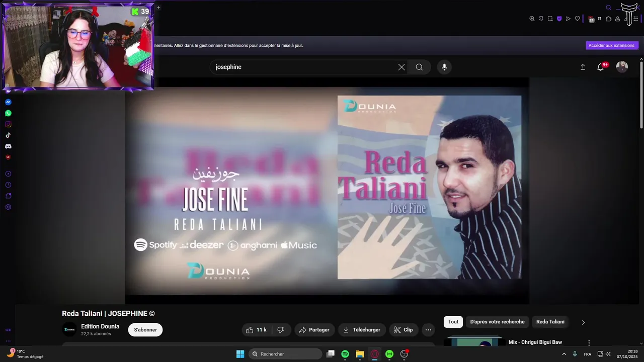Open options menu for Mix - Chrigui Bigui Baw
The image size is (644, 362).
(x=589, y=343)
